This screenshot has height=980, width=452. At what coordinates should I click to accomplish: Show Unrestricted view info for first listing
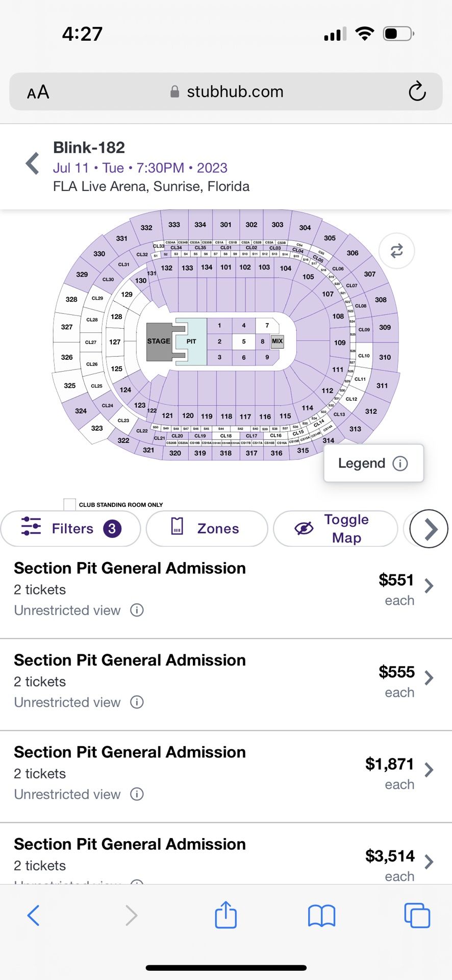point(137,610)
